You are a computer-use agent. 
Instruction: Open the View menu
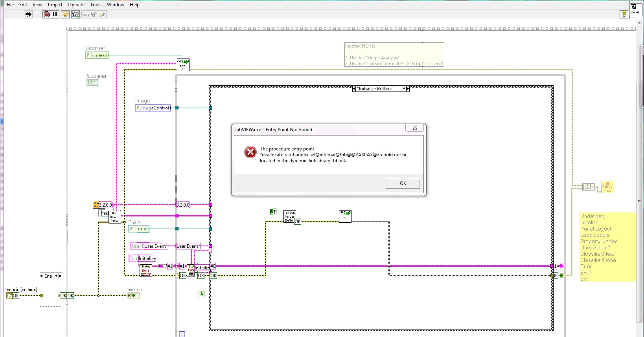(x=37, y=5)
